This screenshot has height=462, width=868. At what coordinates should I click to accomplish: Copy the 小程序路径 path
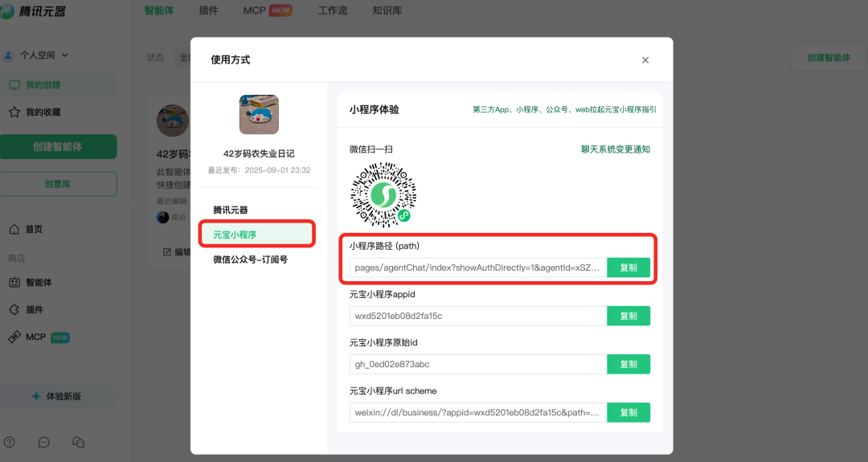pos(628,268)
